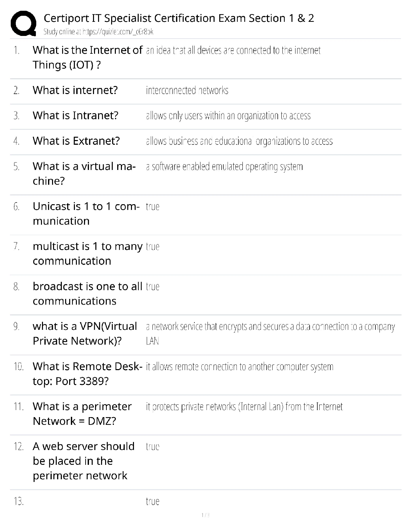Select the web server perimeter network statement

pos(83,461)
